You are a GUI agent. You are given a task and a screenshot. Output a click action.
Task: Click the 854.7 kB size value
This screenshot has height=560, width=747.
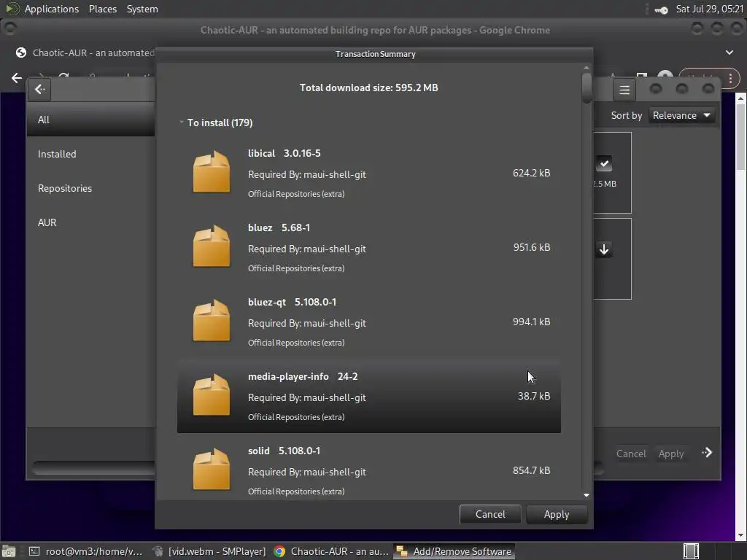click(531, 470)
